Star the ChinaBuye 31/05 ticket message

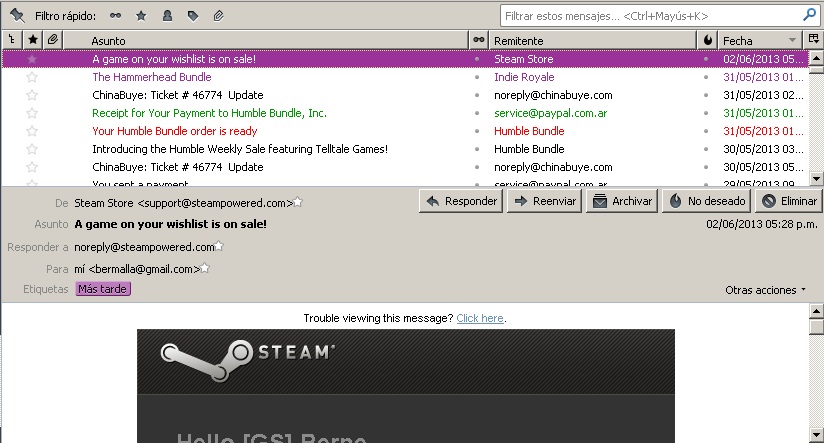[32, 95]
